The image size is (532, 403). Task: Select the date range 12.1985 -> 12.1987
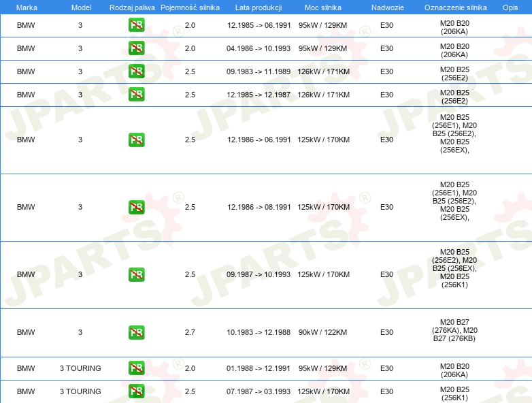tap(259, 95)
